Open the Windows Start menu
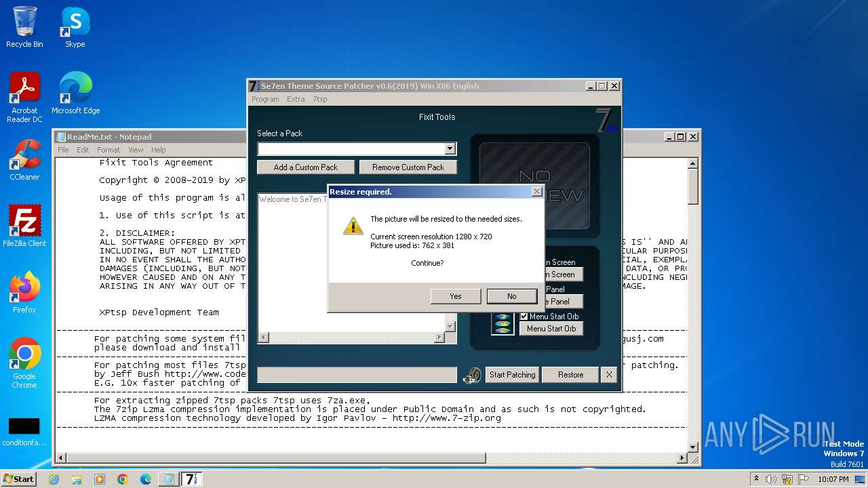This screenshot has height=488, width=868. 19,479
